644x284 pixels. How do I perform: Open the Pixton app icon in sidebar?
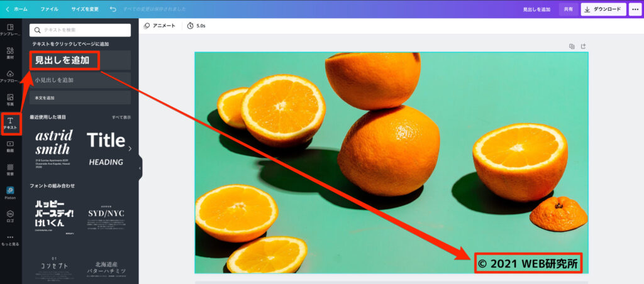pyautogui.click(x=10, y=192)
